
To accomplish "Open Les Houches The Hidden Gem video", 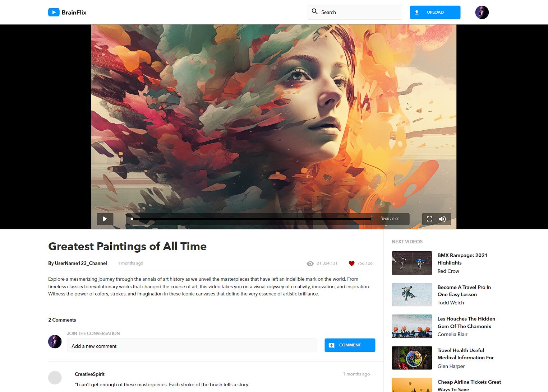I will (412, 326).
